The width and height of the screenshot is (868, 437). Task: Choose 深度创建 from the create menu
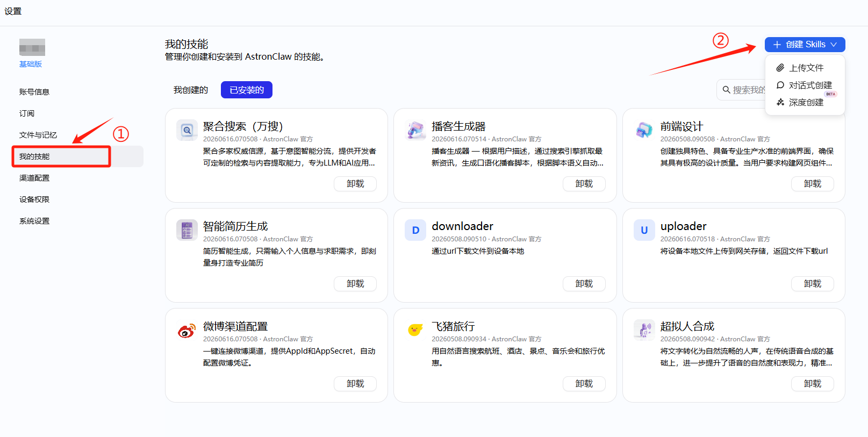pos(805,102)
